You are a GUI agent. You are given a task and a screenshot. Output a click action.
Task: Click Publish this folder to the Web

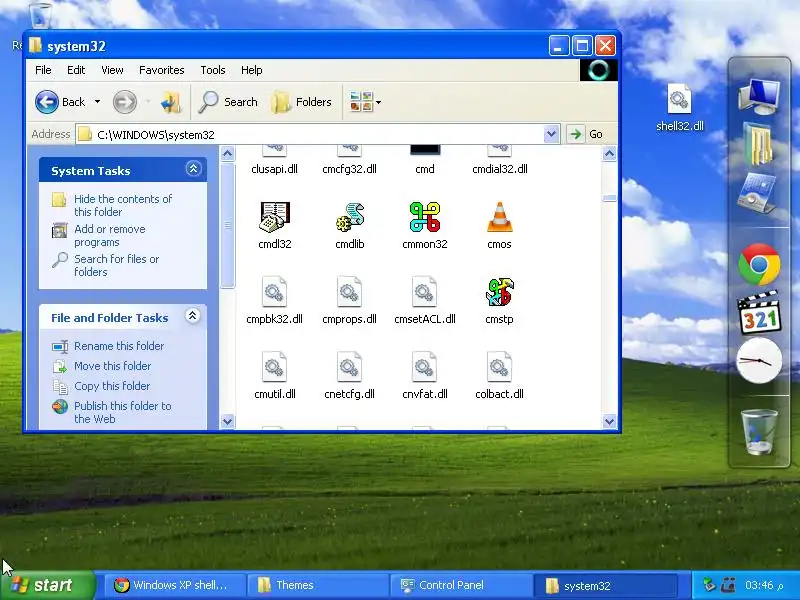pyautogui.click(x=122, y=412)
